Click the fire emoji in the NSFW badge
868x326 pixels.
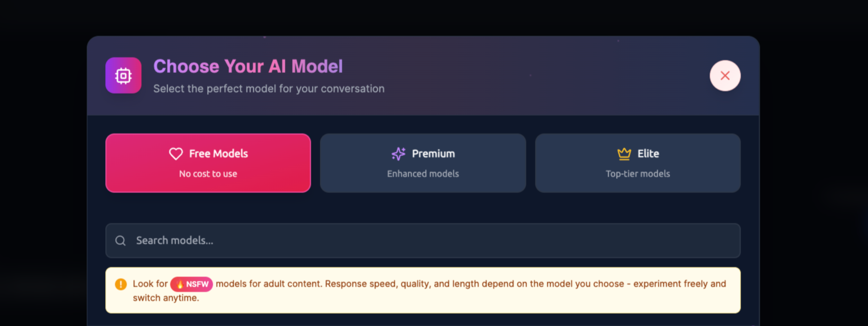point(180,283)
